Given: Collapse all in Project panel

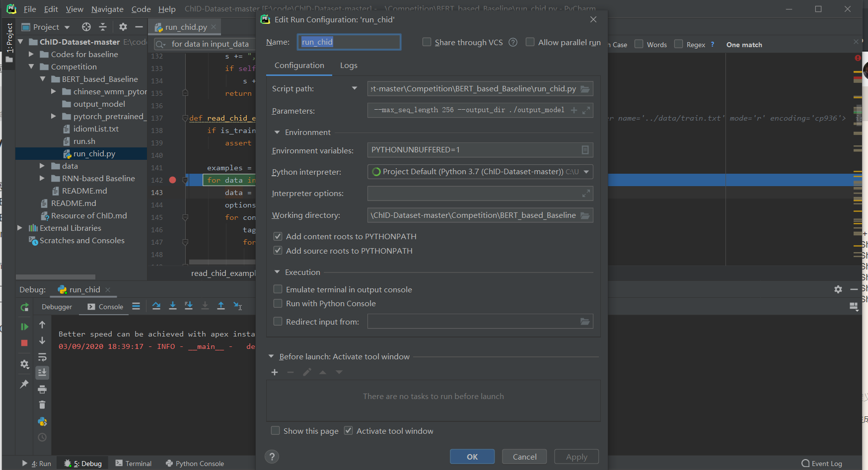Looking at the screenshot, I should pos(103,27).
